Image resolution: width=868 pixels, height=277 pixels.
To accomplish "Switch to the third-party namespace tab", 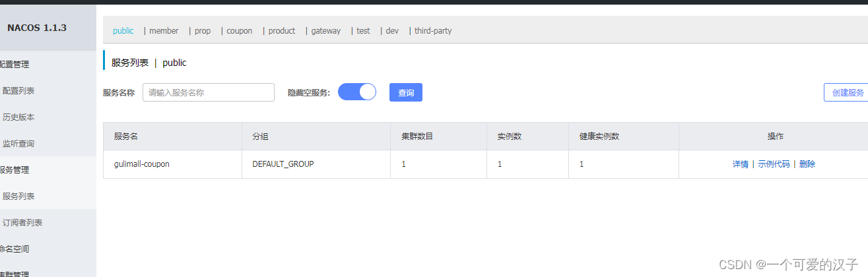I will coord(433,31).
